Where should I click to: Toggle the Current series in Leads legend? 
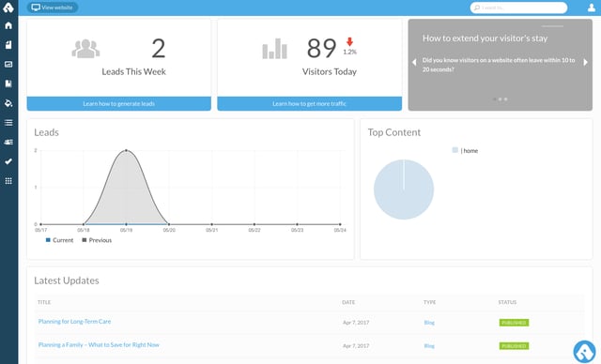coord(59,240)
